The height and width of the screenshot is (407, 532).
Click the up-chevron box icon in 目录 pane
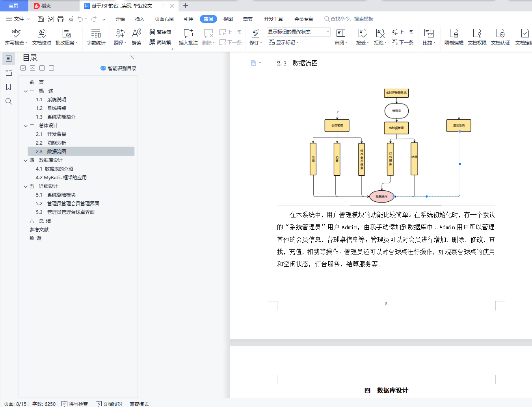point(33,68)
